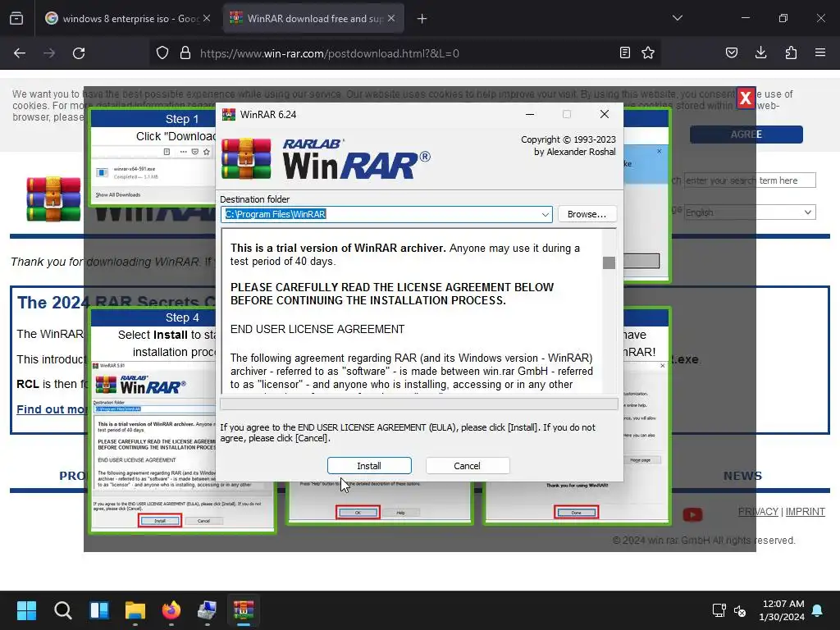This screenshot has height=630, width=840.
Task: Minimize the WinRAR 6.24 installer window
Action: click(x=530, y=114)
